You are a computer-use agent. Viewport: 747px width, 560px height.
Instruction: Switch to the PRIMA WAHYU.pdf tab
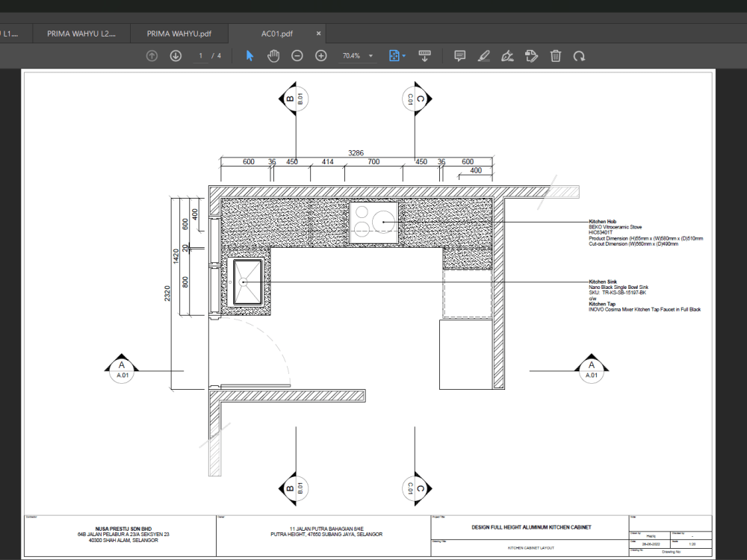(x=179, y=33)
